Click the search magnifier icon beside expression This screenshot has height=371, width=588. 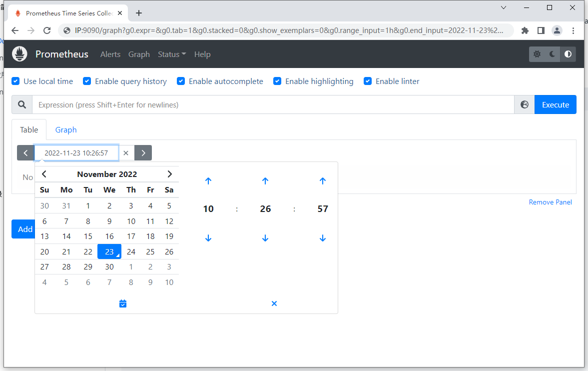22,105
